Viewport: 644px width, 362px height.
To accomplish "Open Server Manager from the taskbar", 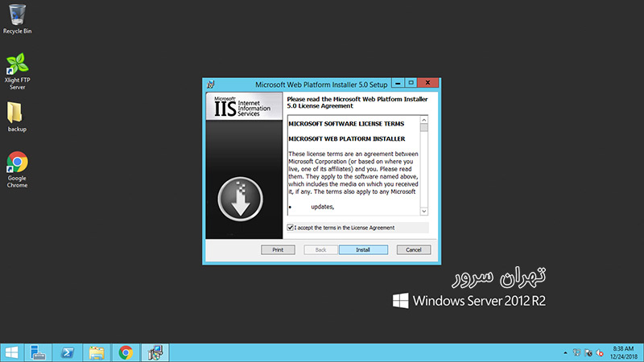I will (x=39, y=352).
